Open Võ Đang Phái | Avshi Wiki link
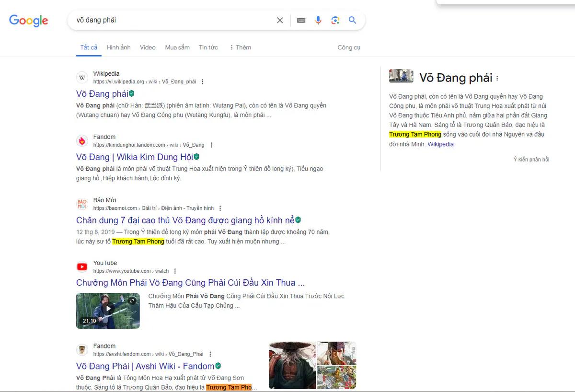The width and height of the screenshot is (575, 392). point(145,366)
